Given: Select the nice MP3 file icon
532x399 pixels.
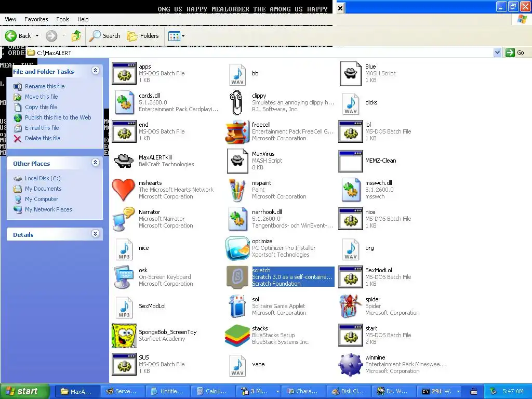Looking at the screenshot, I should [124, 249].
